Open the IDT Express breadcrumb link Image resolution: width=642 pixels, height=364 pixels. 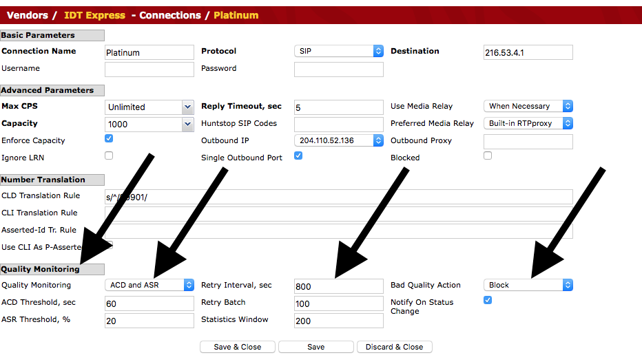pos(94,15)
